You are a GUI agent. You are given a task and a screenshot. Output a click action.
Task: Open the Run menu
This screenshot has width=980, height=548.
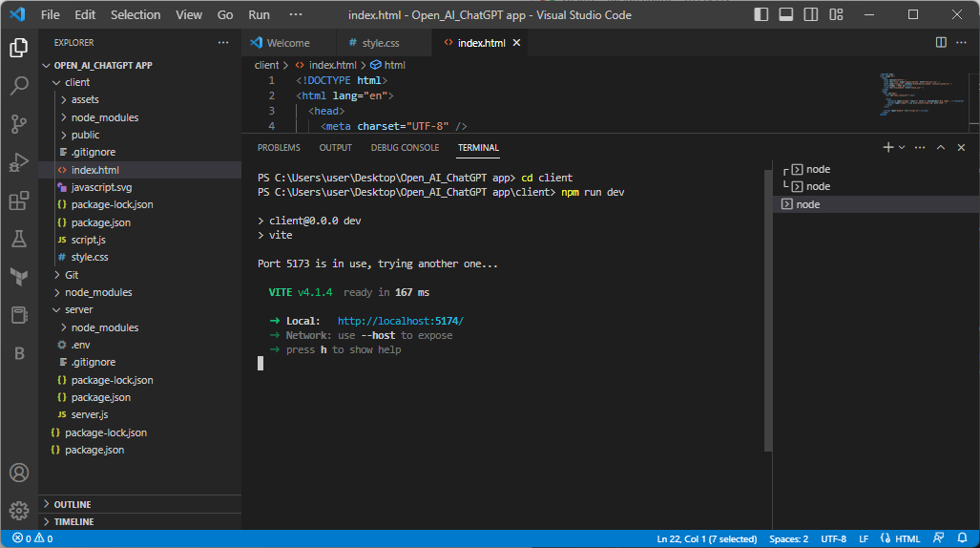259,14
